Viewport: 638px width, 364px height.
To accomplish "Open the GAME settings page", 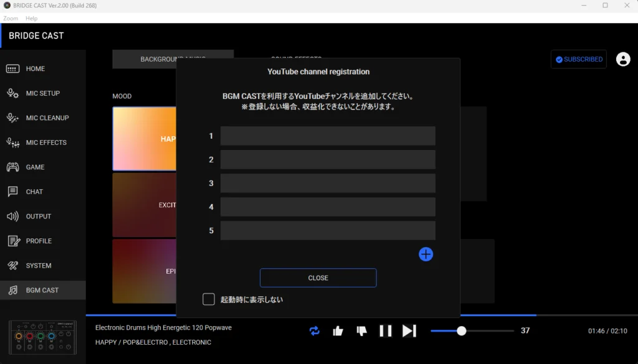I will [35, 167].
